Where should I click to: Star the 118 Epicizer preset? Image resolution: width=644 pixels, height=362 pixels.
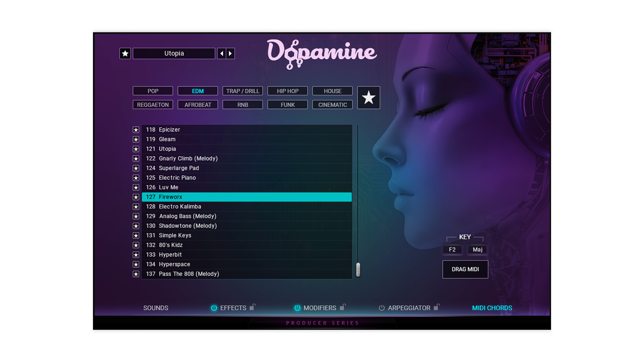pyautogui.click(x=136, y=130)
